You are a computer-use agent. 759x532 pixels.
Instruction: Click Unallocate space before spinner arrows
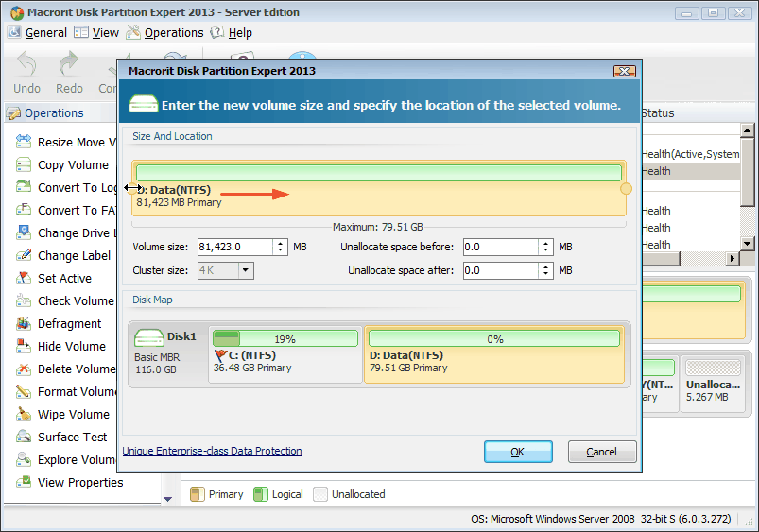coord(545,247)
